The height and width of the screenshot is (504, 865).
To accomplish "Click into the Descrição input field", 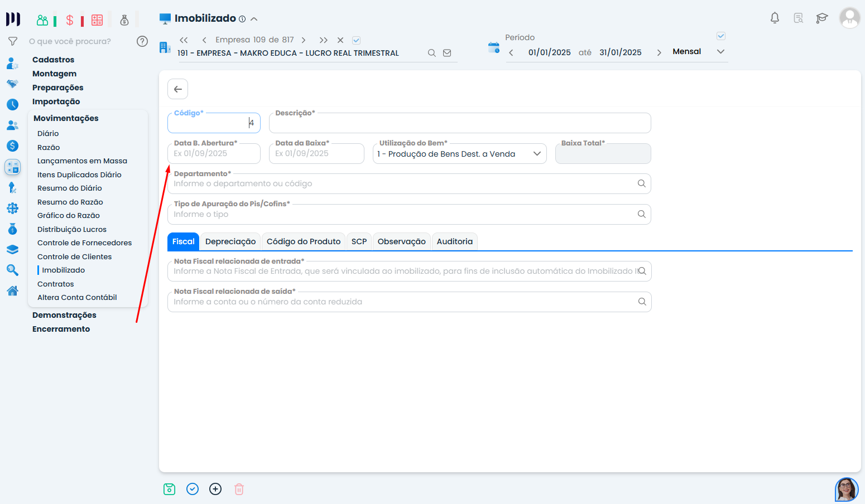I will click(x=459, y=123).
